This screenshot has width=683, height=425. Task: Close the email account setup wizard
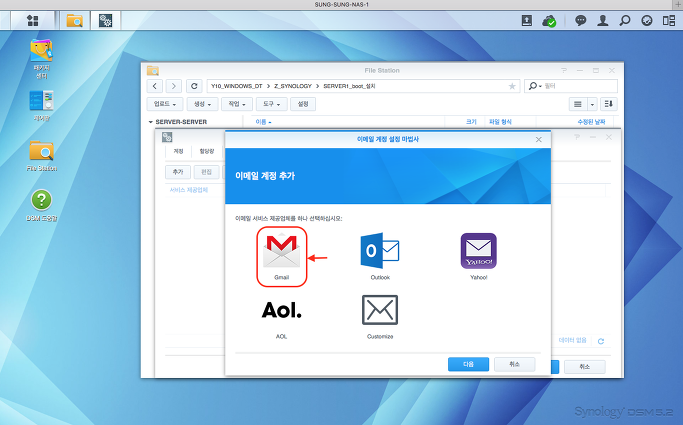(x=539, y=139)
